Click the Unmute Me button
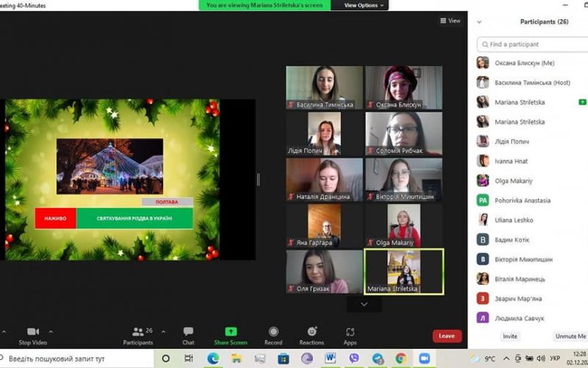 click(570, 336)
